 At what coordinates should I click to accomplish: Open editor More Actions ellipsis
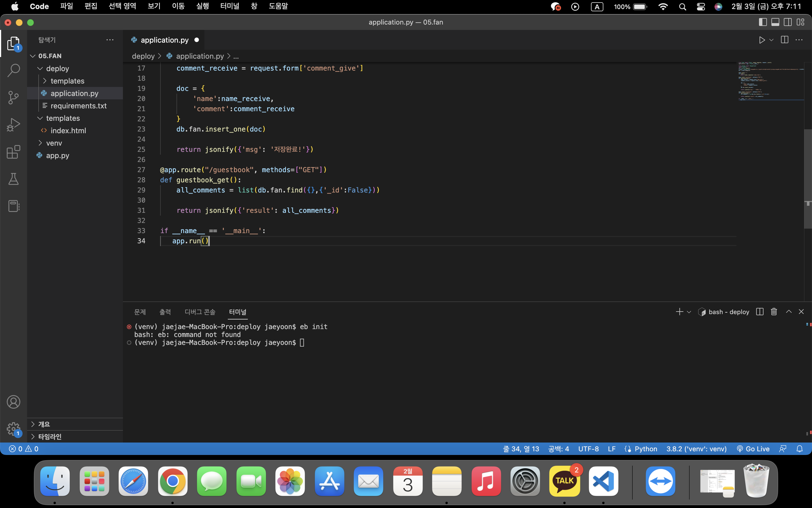pyautogui.click(x=799, y=40)
